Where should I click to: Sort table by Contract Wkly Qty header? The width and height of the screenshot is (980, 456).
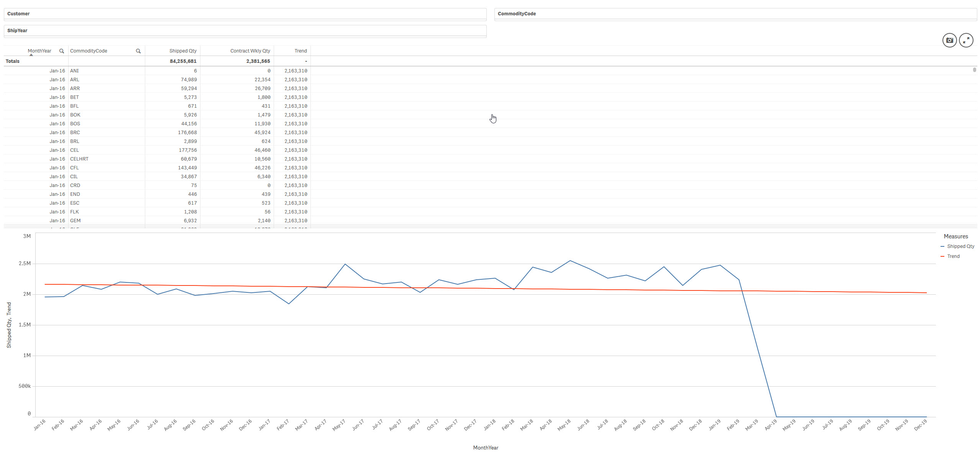click(250, 51)
